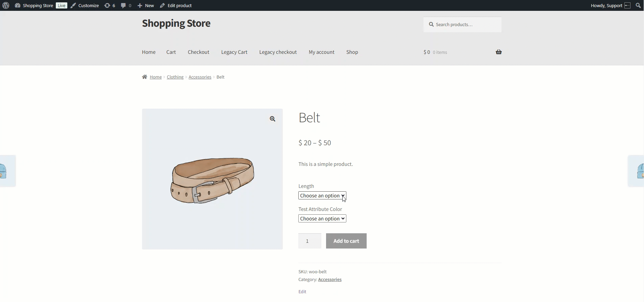Click the quantity input box
644x302 pixels.
point(309,241)
